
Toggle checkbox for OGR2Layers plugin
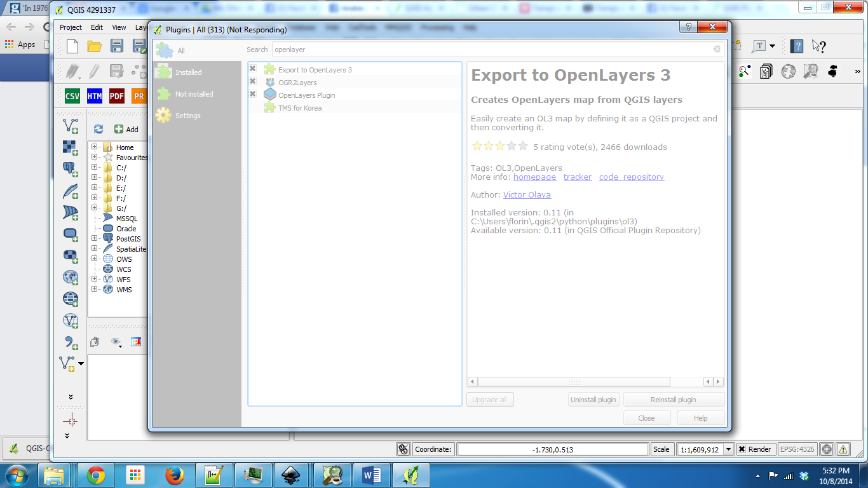pos(252,81)
